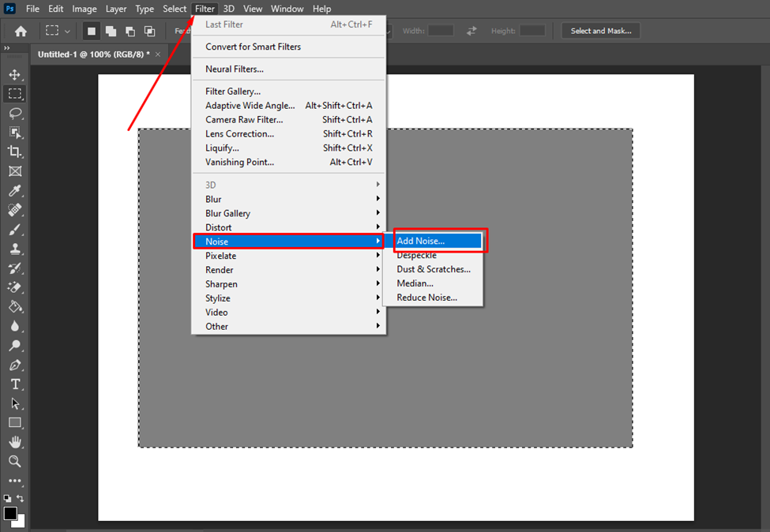Screen dimensions: 770x532
Task: Choose Dust & Scratches... filter
Action: click(x=433, y=269)
